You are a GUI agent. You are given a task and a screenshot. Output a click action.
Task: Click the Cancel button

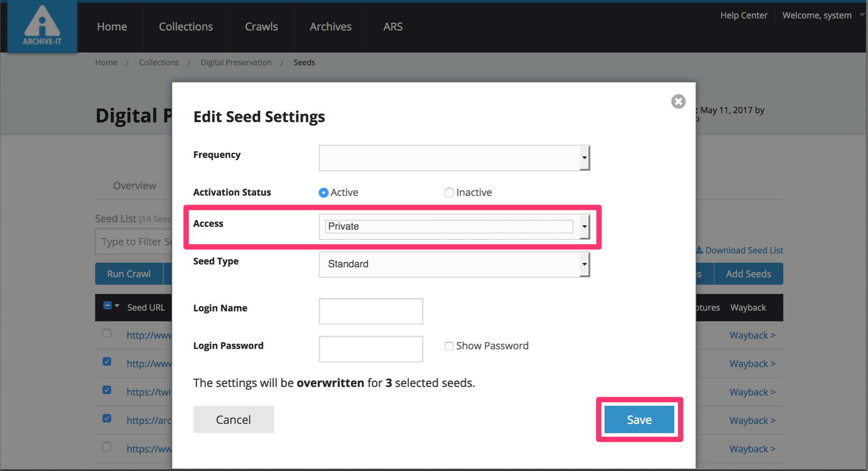click(233, 419)
